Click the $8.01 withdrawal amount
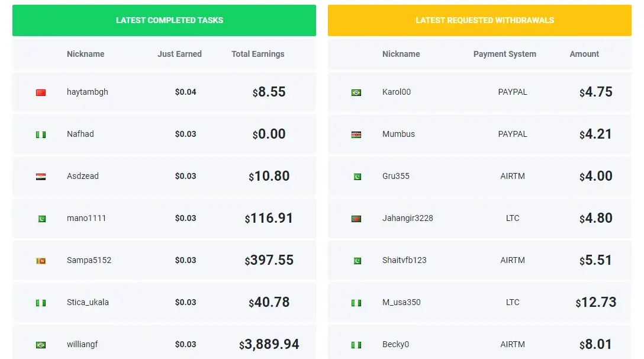644x359 pixels. coord(595,344)
